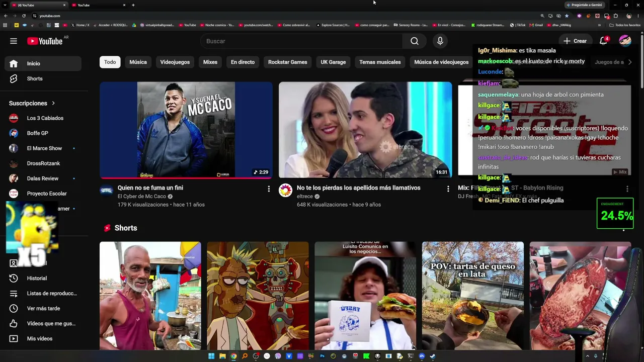The image size is (644, 362).
Task: Go to the YouTube logo home link
Action: pyautogui.click(x=45, y=41)
